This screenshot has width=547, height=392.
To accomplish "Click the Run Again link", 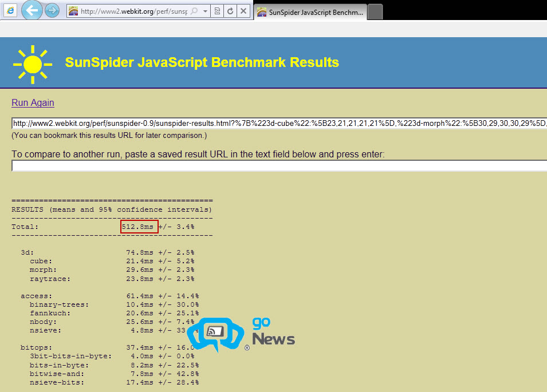I will coord(33,103).
